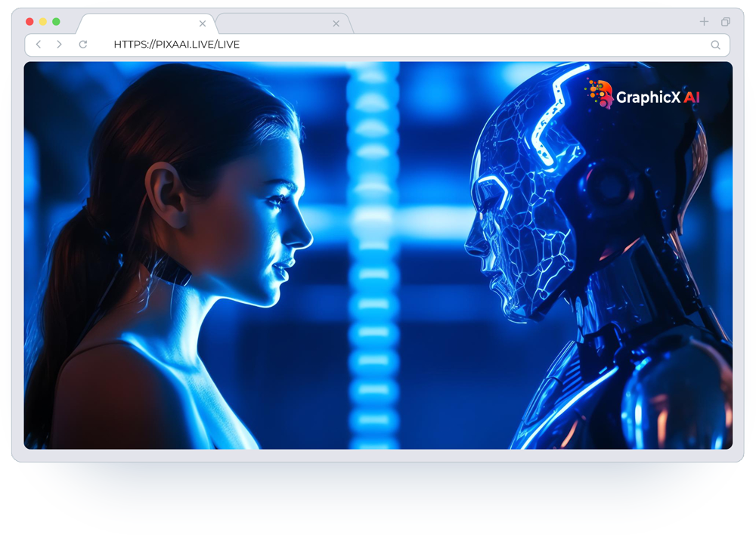Click the search magnifier in the address bar
756x535 pixels.
pos(715,45)
